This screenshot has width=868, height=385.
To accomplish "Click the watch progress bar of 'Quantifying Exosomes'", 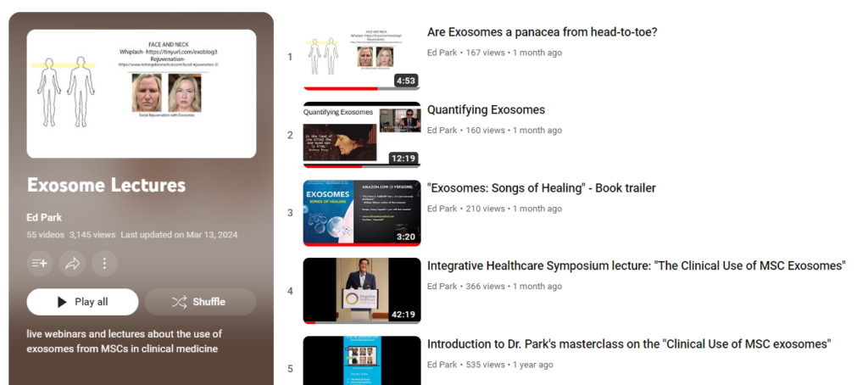I will pos(362,166).
